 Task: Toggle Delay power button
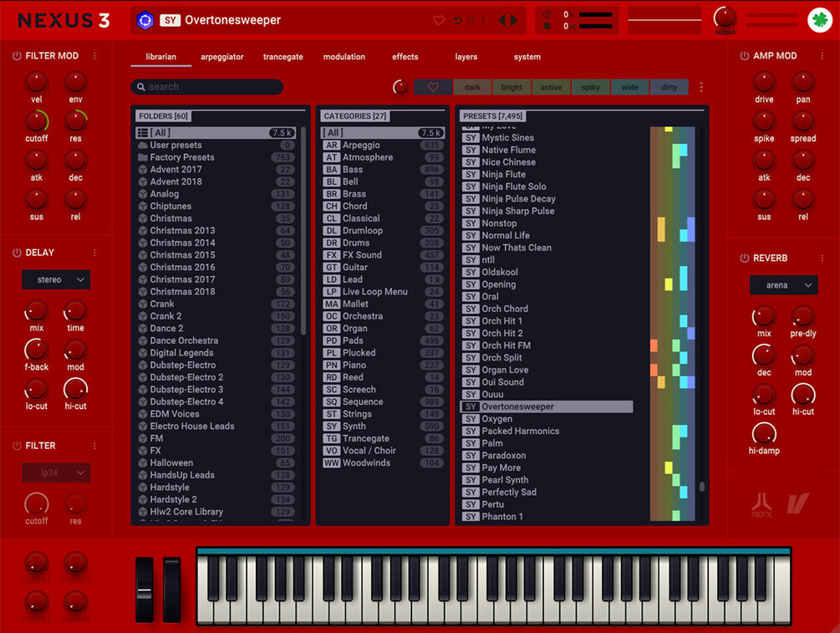[17, 253]
